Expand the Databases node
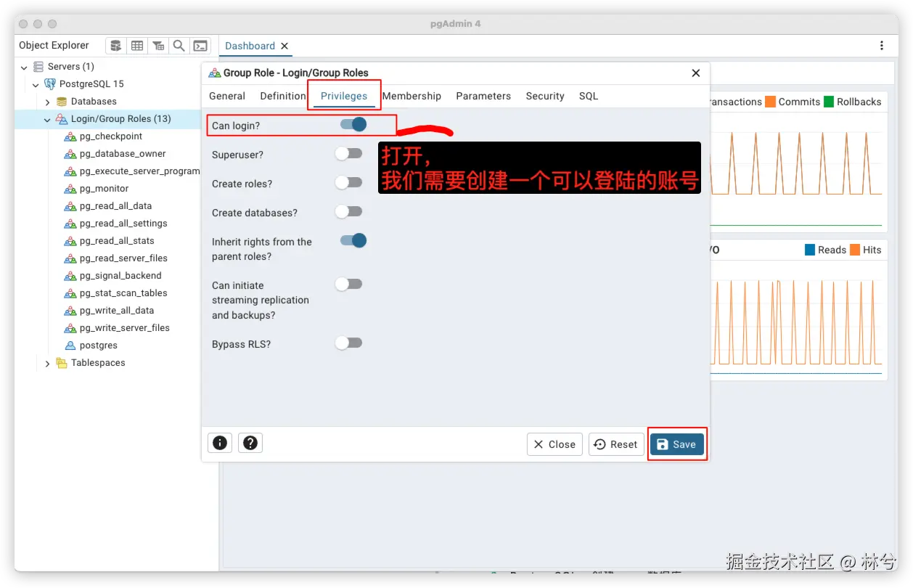The width and height of the screenshot is (913, 588). coord(47,102)
